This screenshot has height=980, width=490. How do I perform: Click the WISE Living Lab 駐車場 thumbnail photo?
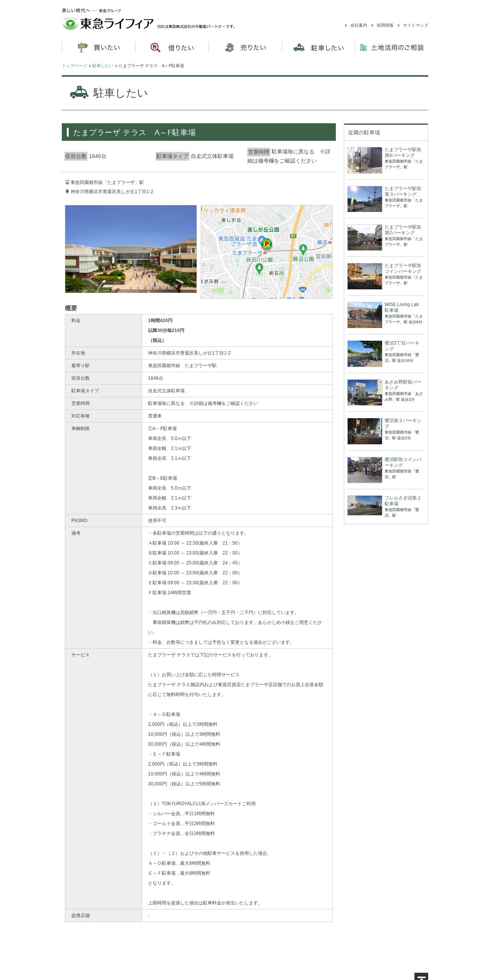point(365,315)
